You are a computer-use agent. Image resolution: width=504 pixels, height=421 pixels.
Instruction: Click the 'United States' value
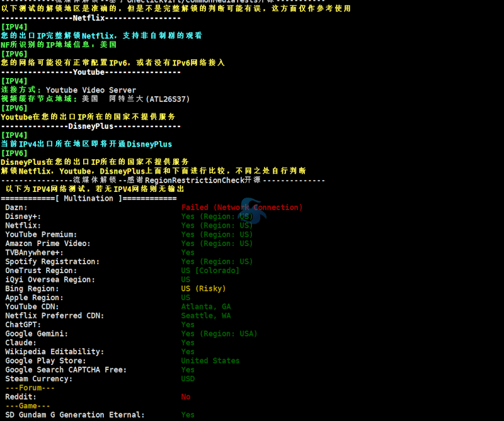[210, 361]
